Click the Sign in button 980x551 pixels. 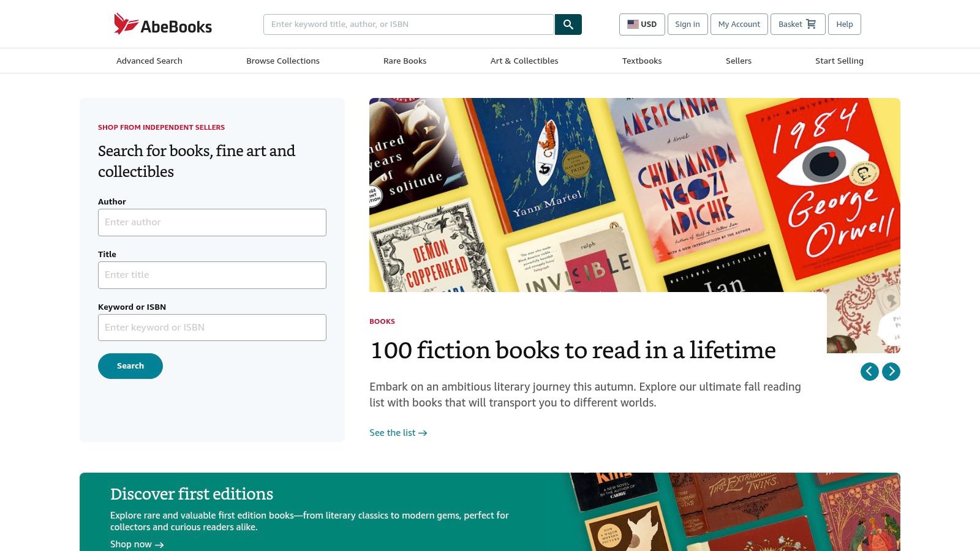tap(687, 24)
